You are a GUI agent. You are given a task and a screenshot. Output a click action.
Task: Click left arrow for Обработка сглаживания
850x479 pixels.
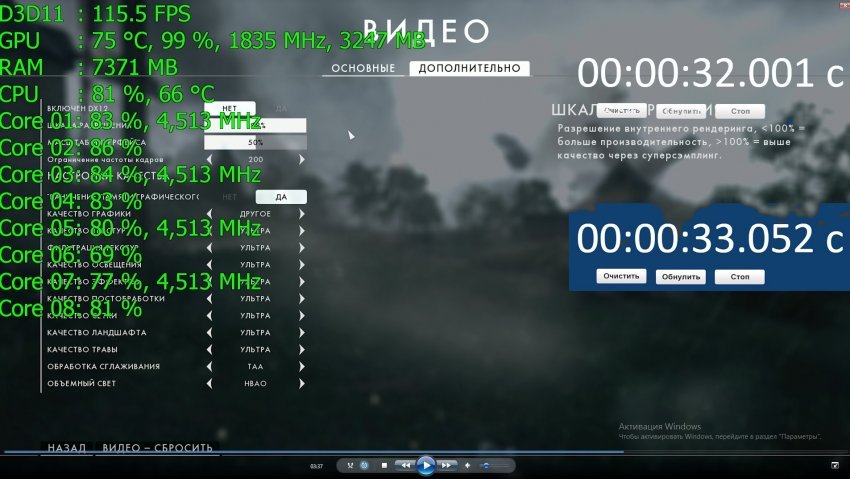pos(210,367)
